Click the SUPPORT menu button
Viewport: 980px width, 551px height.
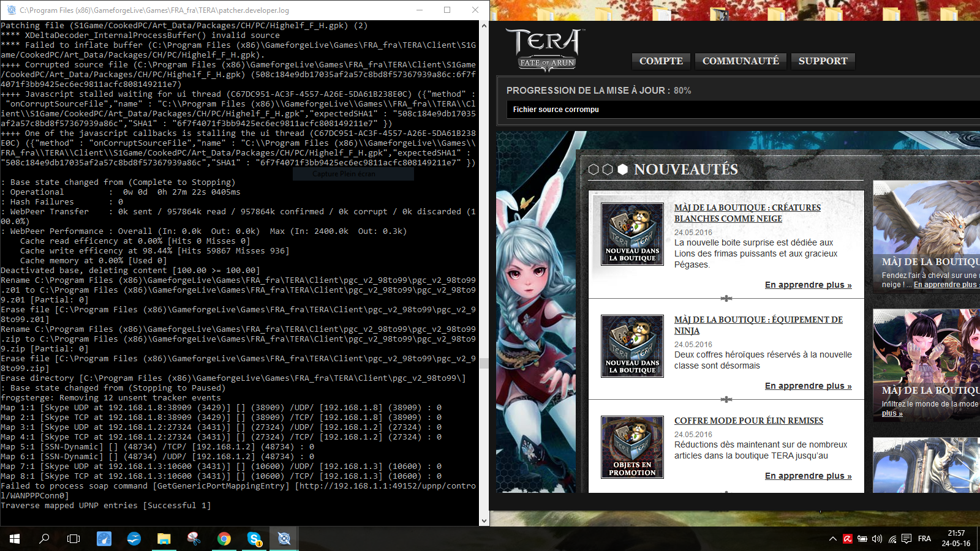[x=823, y=61]
